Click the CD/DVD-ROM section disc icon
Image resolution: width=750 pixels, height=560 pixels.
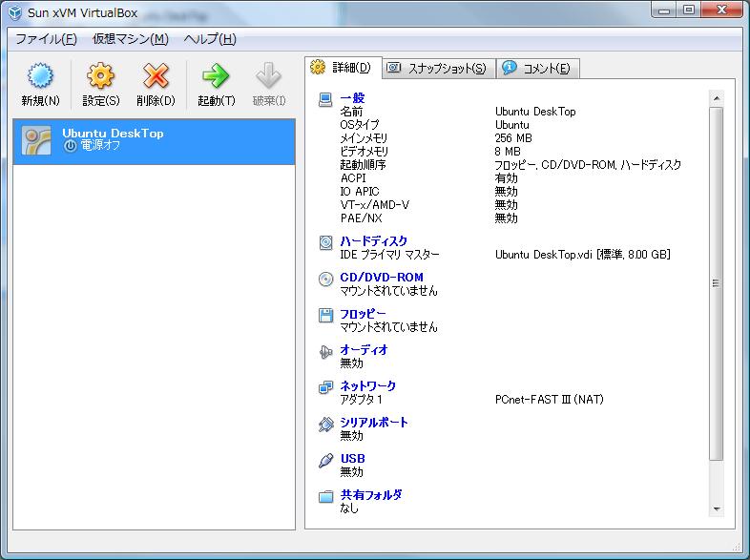point(325,279)
